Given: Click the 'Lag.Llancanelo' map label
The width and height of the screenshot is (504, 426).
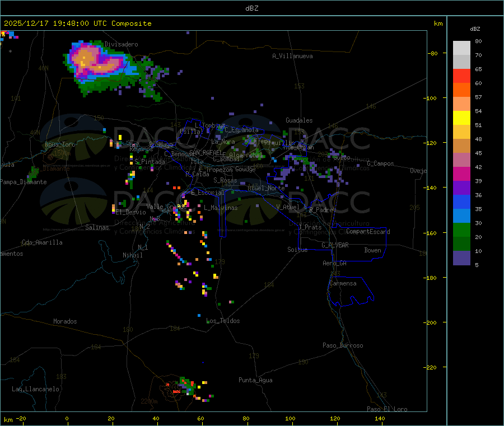Looking at the screenshot, I should [x=36, y=389].
